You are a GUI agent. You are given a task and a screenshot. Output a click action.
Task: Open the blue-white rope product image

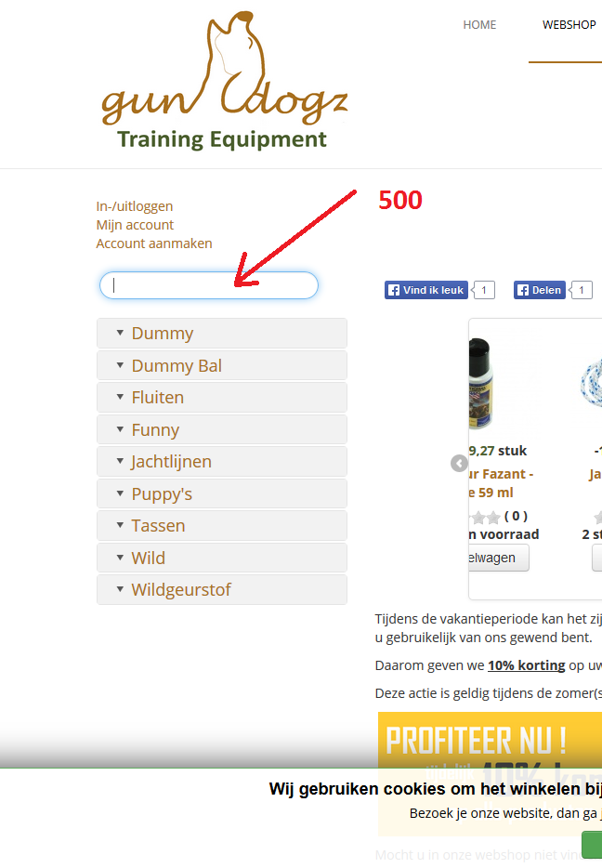coord(591,382)
